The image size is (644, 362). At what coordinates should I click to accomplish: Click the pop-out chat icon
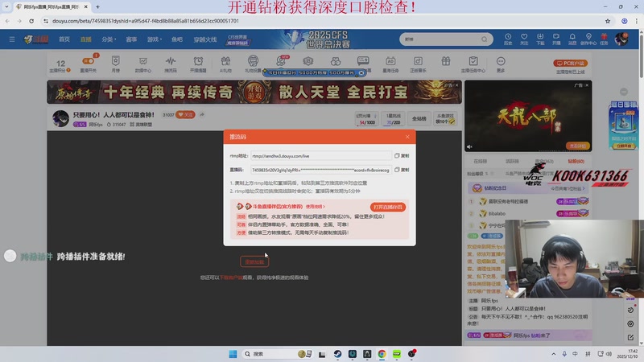[630, 337]
